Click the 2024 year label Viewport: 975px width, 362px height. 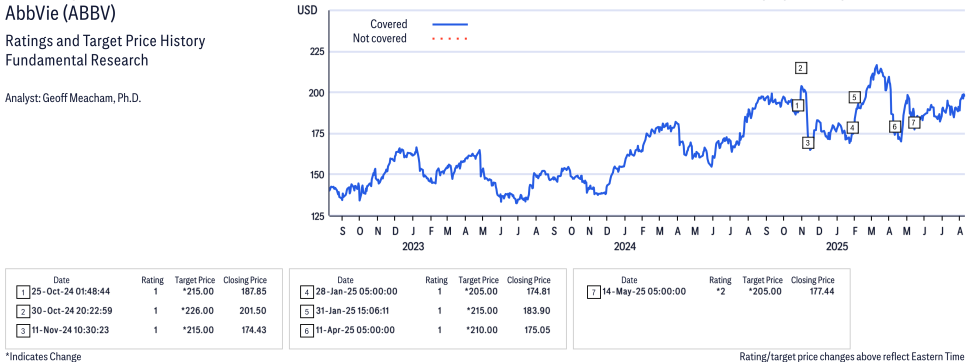tap(624, 246)
